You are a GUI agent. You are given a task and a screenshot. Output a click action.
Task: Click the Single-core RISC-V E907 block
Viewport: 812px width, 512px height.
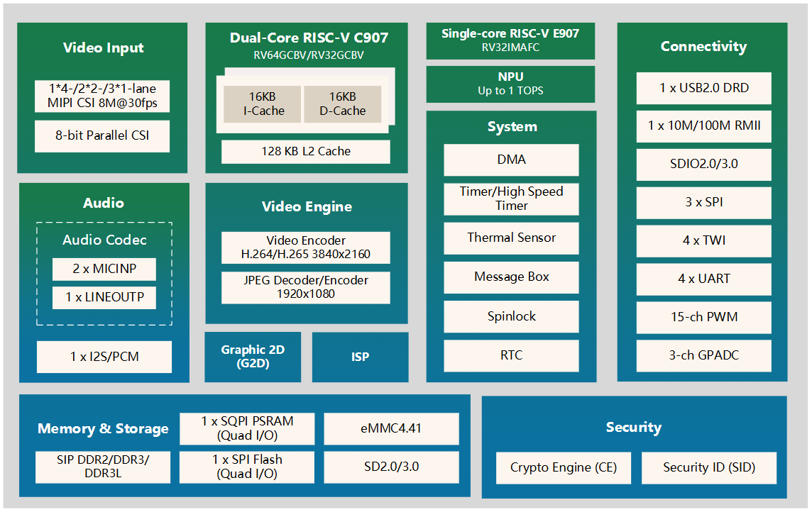pos(510,40)
